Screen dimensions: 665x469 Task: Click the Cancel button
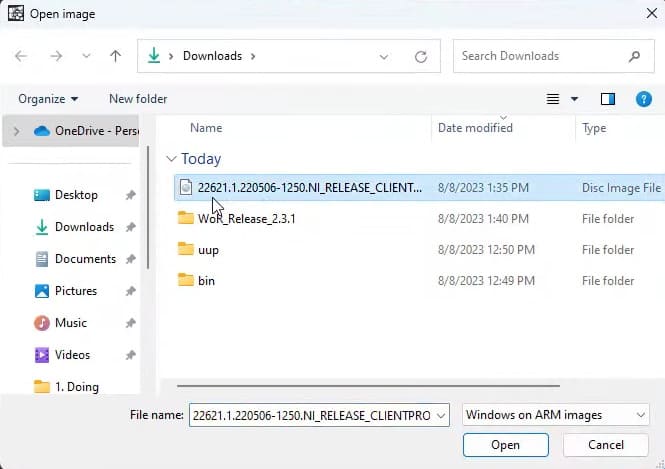[x=606, y=445]
